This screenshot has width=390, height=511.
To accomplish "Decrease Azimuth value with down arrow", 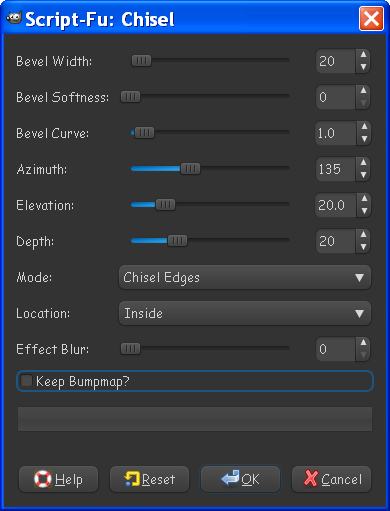I will 363,175.
